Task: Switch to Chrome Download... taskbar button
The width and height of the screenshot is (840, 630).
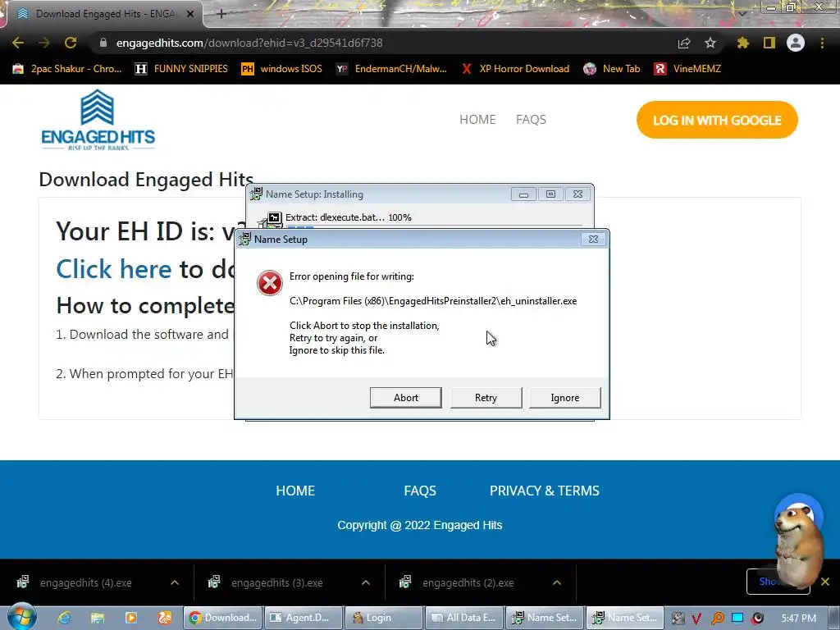Action: tap(222, 618)
